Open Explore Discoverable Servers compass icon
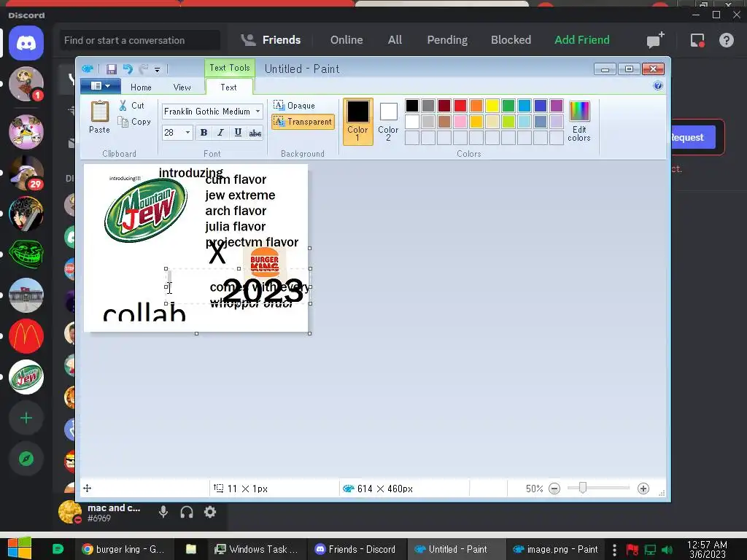This screenshot has height=560, width=747. (x=26, y=459)
